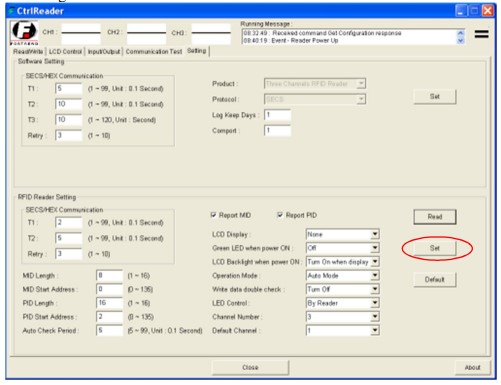Close the CtrlReader window with X
The width and height of the screenshot is (501, 385).
(488, 11)
